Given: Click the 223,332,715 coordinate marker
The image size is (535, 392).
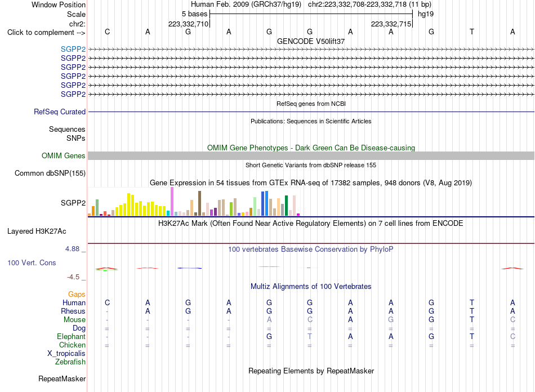Looking at the screenshot, I should tap(391, 24).
